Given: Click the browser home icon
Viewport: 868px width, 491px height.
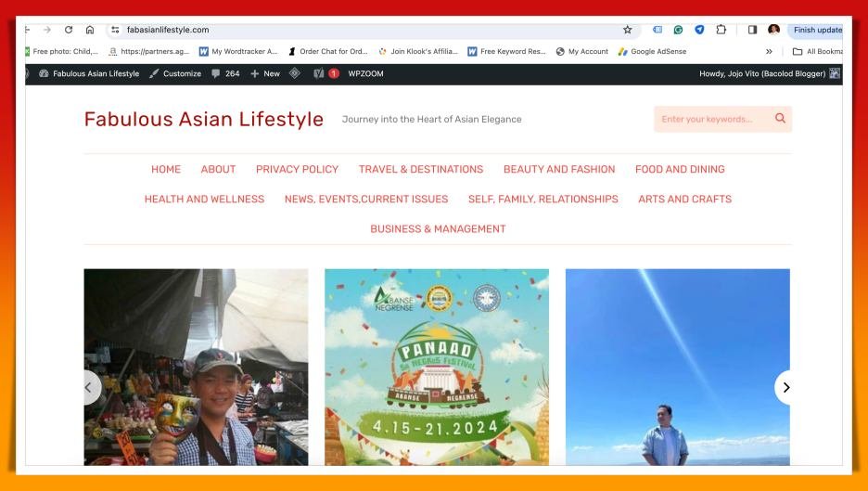Looking at the screenshot, I should (89, 30).
